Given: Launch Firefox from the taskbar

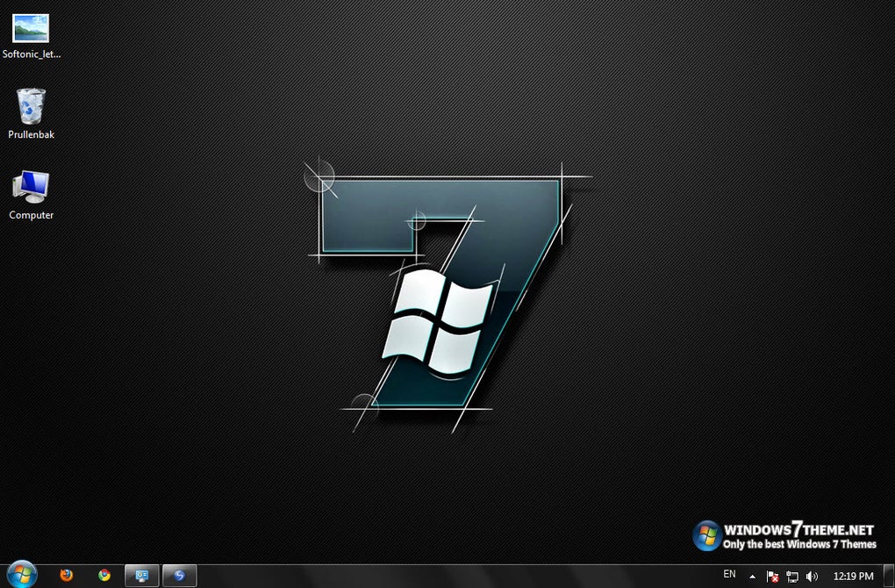Looking at the screenshot, I should 66,576.
